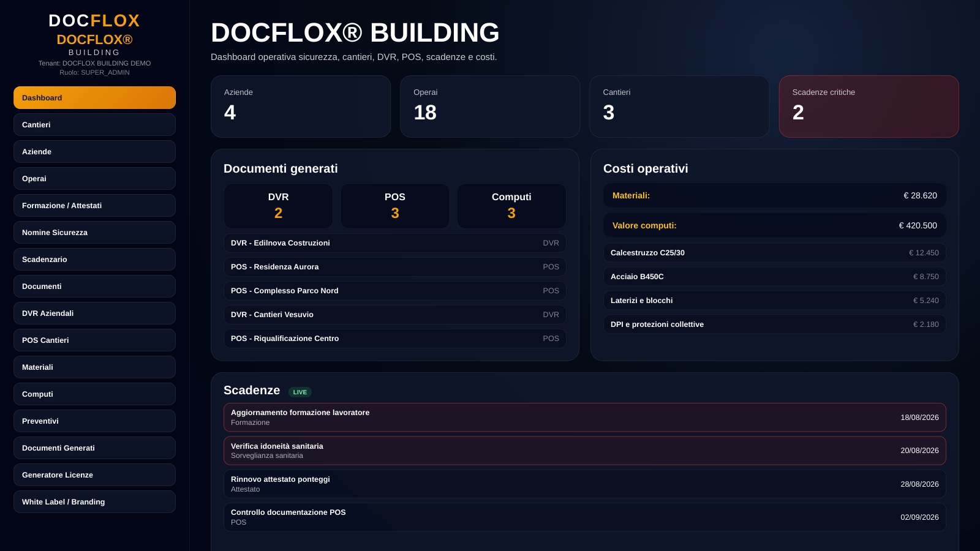The image size is (980, 551).
Task: Select Acciaio B450C cost row
Action: tap(775, 277)
